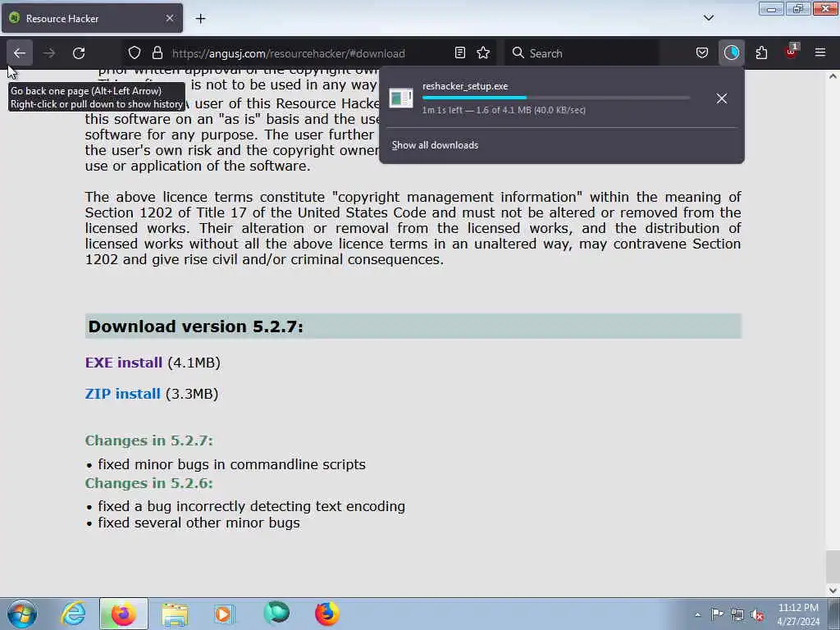Go back one page with Back arrow
Screen dimensions: 840x630
pos(20,53)
